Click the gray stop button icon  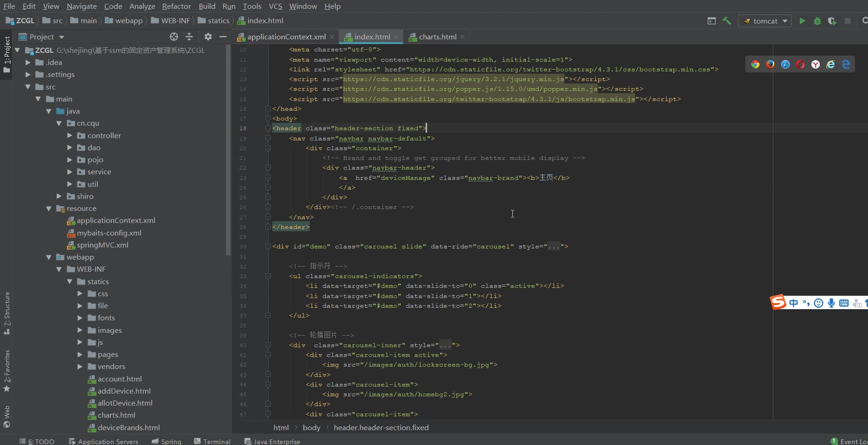(x=848, y=21)
